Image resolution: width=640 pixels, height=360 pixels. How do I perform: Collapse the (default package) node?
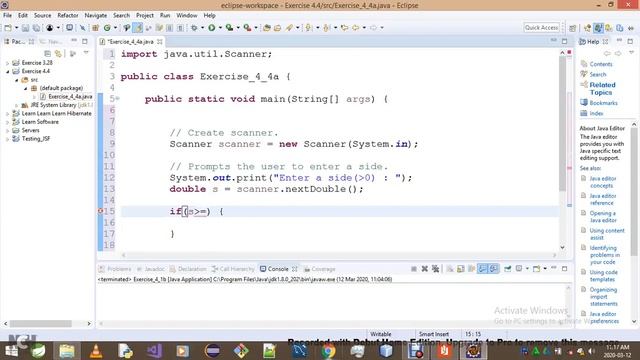coord(25,88)
